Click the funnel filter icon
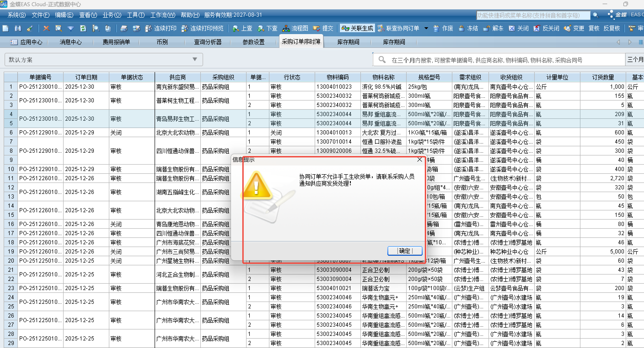Screen dimensions: 644x348 coord(71,29)
